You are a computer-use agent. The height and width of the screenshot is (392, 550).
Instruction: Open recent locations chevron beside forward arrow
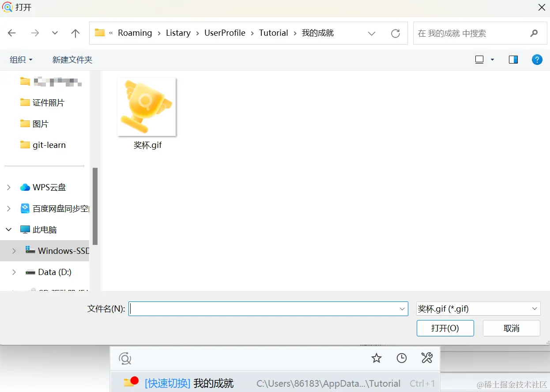(55, 33)
